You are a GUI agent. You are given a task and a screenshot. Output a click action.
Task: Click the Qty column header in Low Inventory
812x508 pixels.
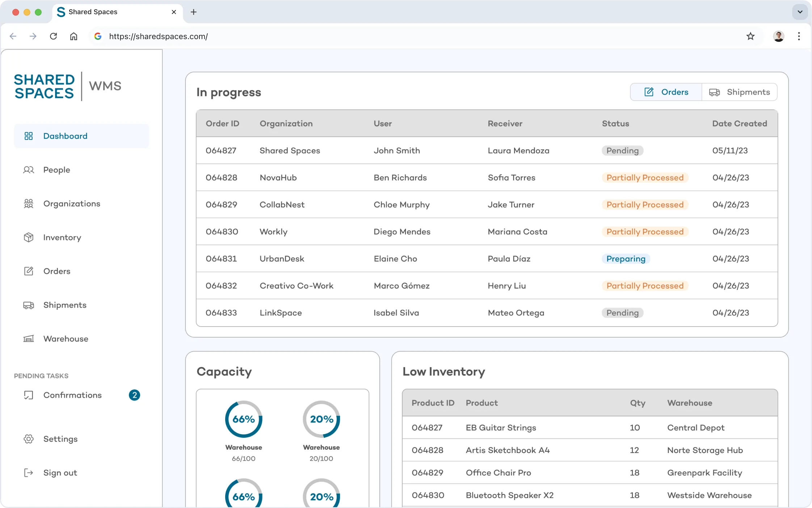click(x=638, y=403)
